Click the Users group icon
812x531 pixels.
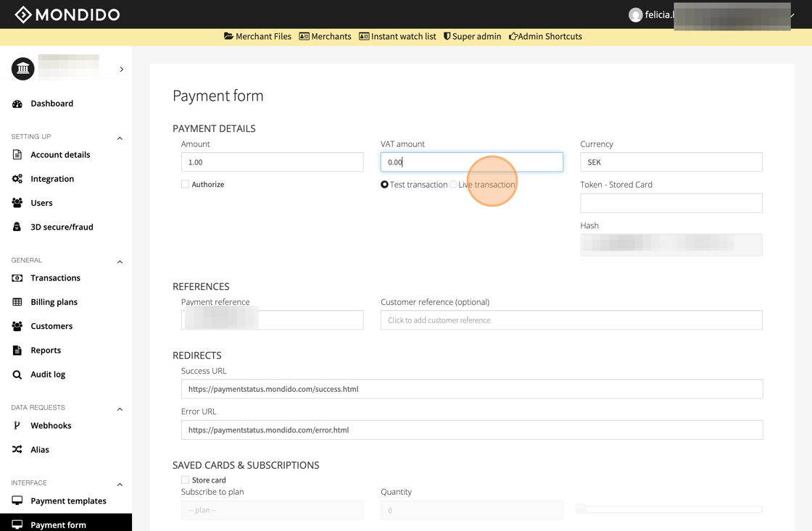tap(17, 203)
